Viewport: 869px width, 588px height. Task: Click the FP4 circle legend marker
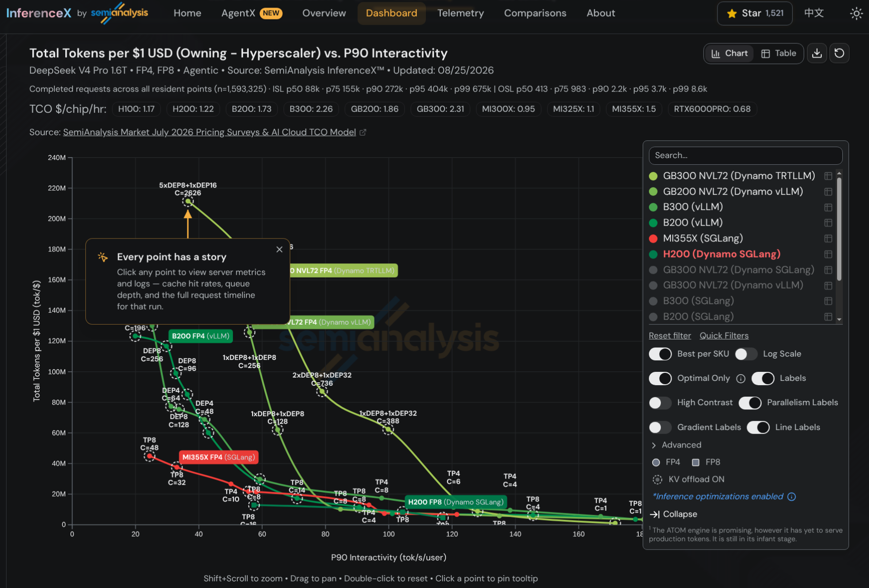(656, 462)
